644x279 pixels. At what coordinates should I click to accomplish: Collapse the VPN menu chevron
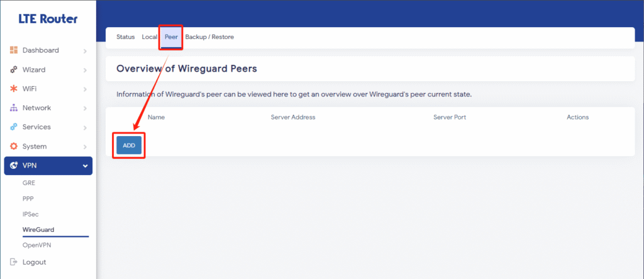coord(85,166)
